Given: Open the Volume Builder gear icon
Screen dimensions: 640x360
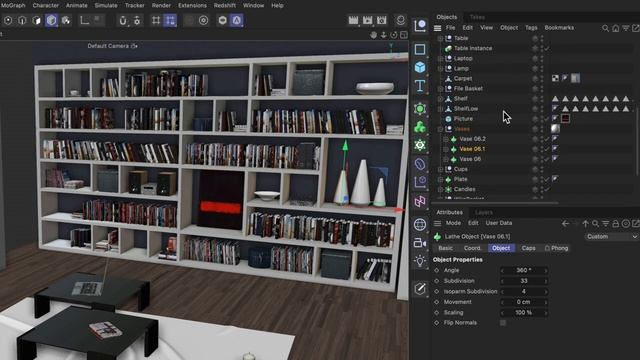Looking at the screenshot, I should pos(420,145).
